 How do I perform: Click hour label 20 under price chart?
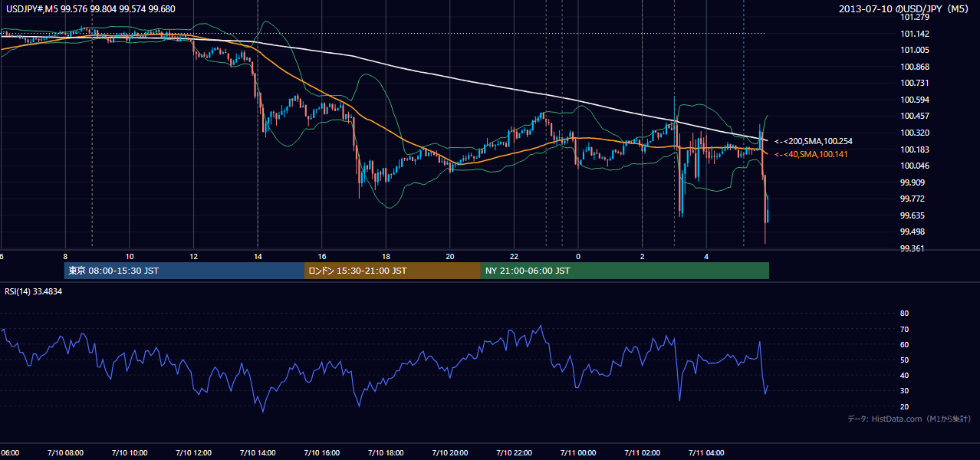tap(450, 256)
